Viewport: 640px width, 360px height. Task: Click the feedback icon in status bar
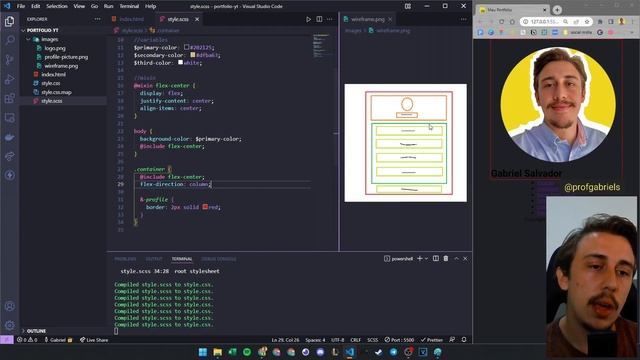point(452,340)
